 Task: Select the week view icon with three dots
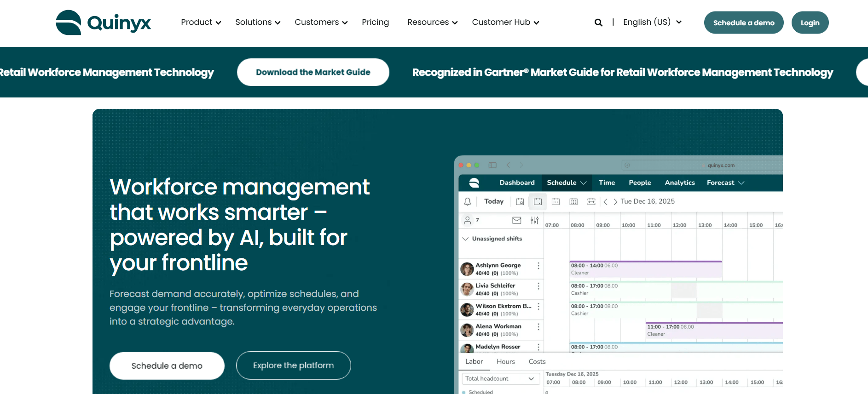coord(556,201)
